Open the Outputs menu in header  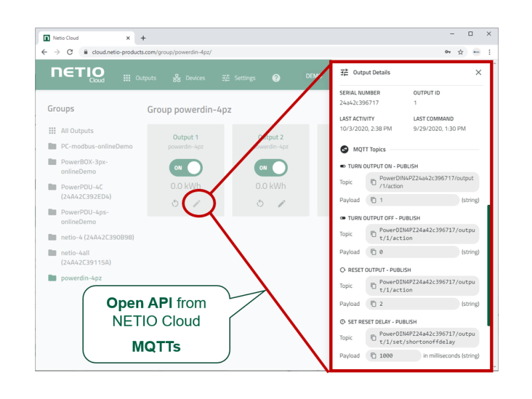click(140, 78)
